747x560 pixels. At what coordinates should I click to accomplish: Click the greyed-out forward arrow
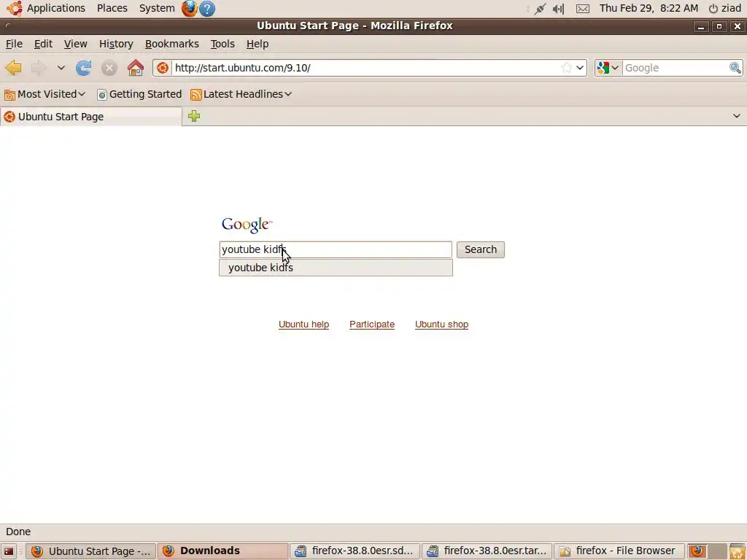(39, 68)
